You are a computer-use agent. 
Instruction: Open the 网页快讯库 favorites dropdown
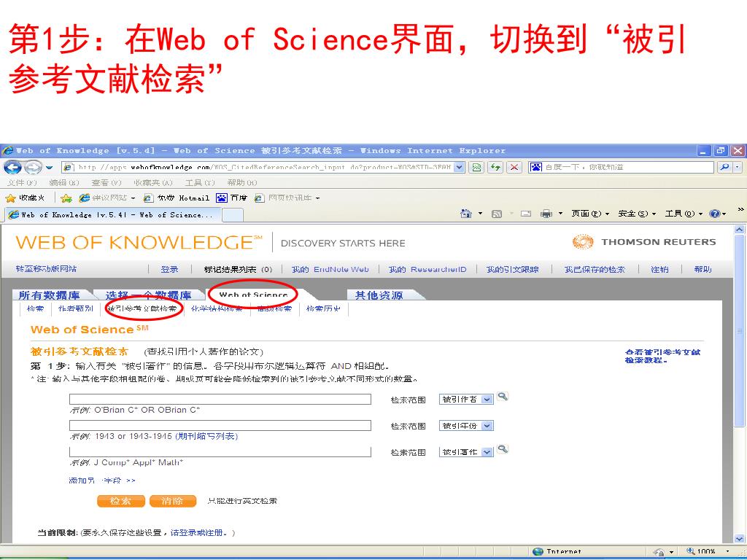287,198
